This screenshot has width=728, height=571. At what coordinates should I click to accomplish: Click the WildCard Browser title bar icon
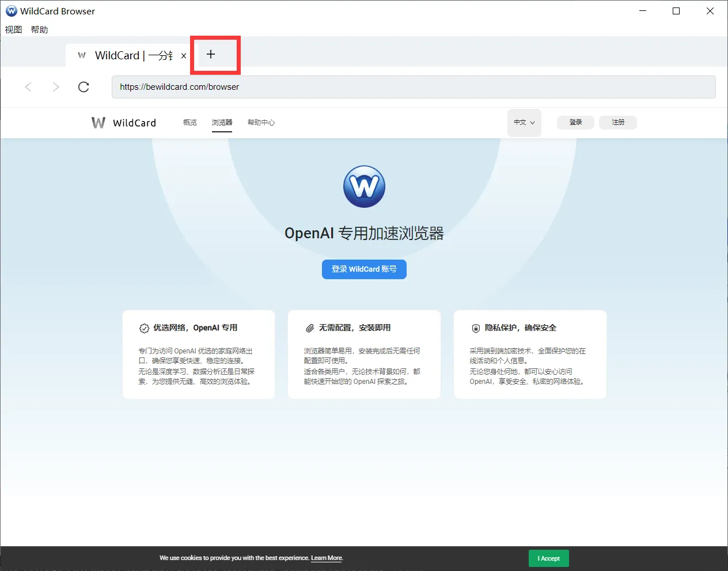tap(11, 11)
